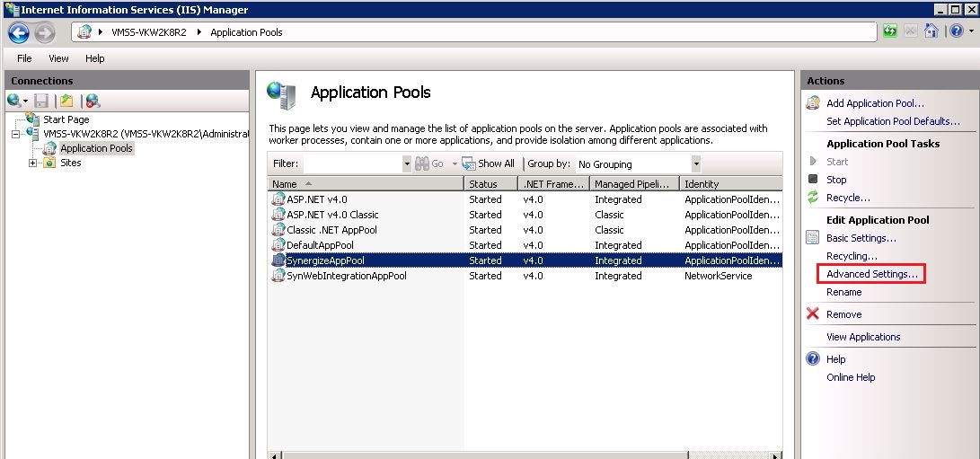980x459 pixels.
Task: Select the SynergizeAppPool row name
Action: tap(325, 260)
